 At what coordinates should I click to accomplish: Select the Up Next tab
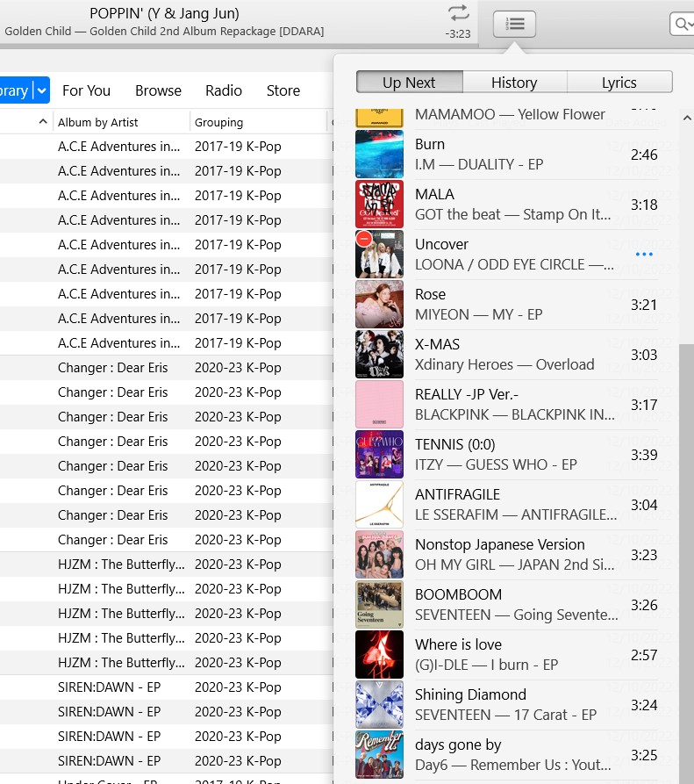[409, 82]
